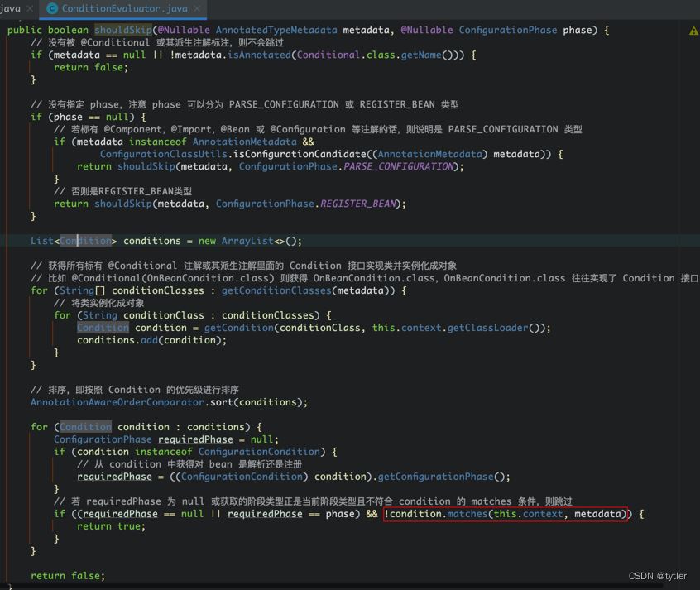Click the sort(conditions) call
The height and width of the screenshot is (590, 700).
[257, 402]
